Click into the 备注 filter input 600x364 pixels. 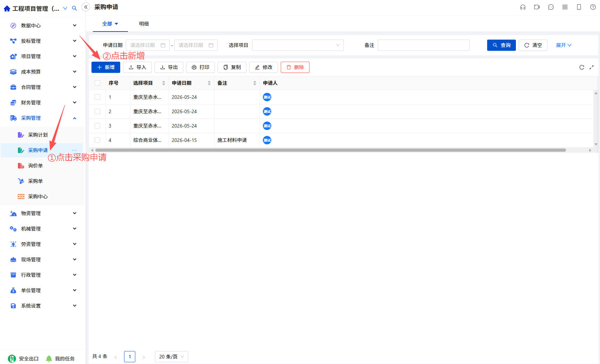click(424, 45)
